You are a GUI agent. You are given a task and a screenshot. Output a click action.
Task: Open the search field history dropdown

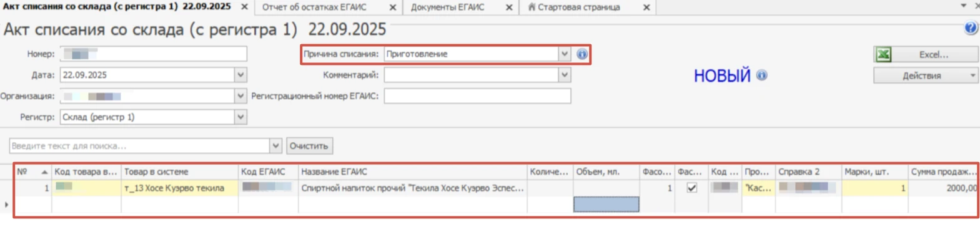point(275,146)
